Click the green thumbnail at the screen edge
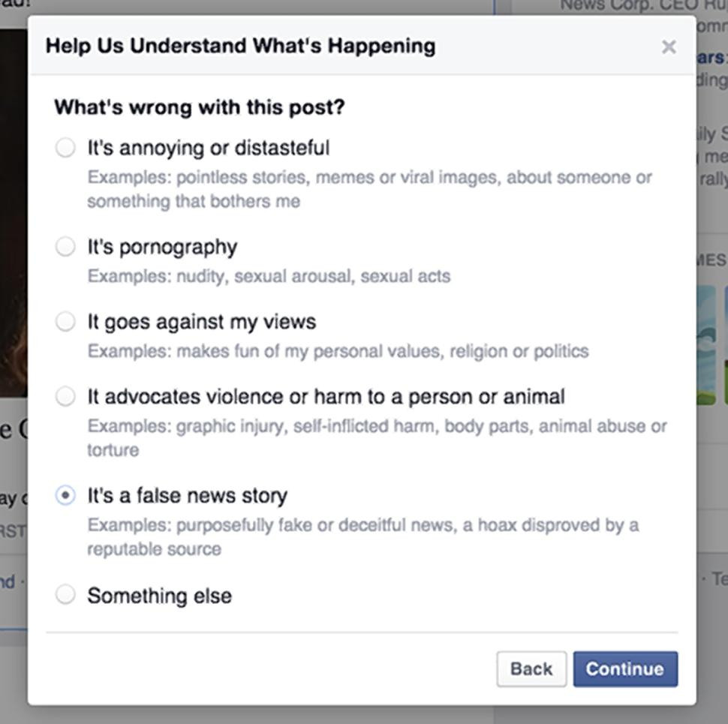Image resolution: width=728 pixels, height=724 pixels. (724, 375)
